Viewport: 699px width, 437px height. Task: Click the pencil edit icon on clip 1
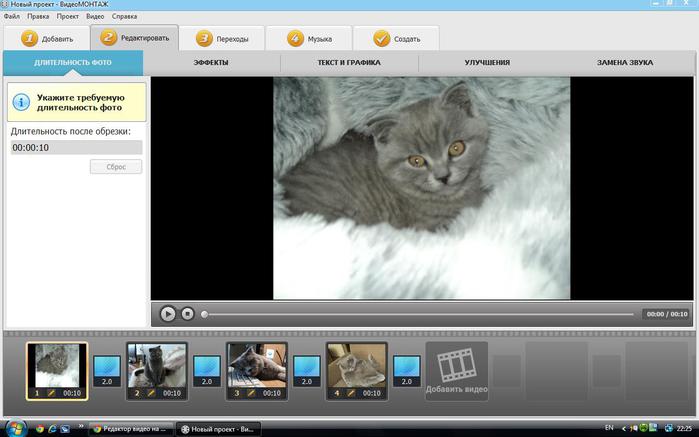[52, 393]
